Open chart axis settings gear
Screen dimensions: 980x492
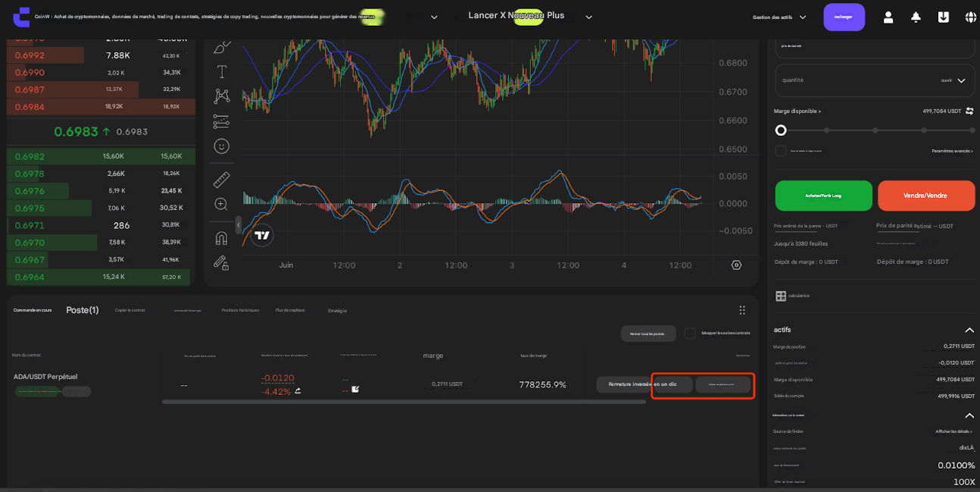736,265
